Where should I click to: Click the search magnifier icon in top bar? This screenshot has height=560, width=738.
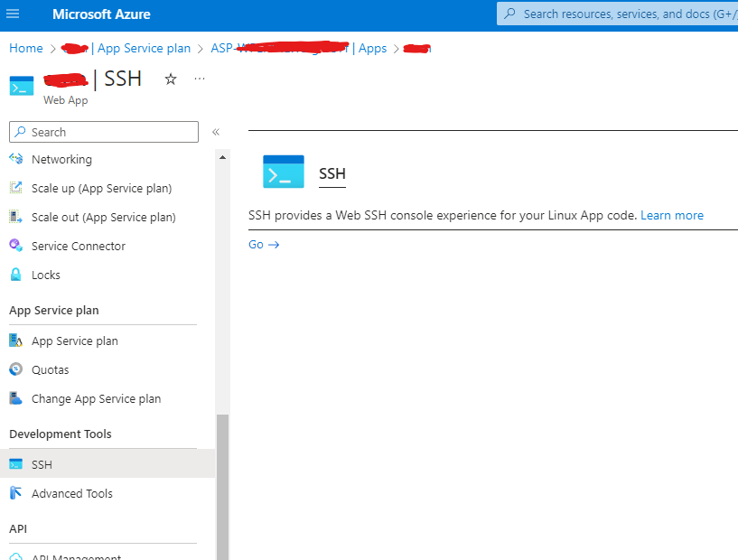click(x=509, y=14)
